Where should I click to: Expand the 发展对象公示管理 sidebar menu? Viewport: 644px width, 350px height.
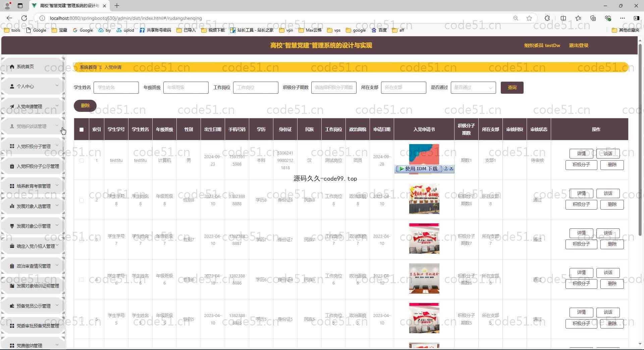point(57,225)
